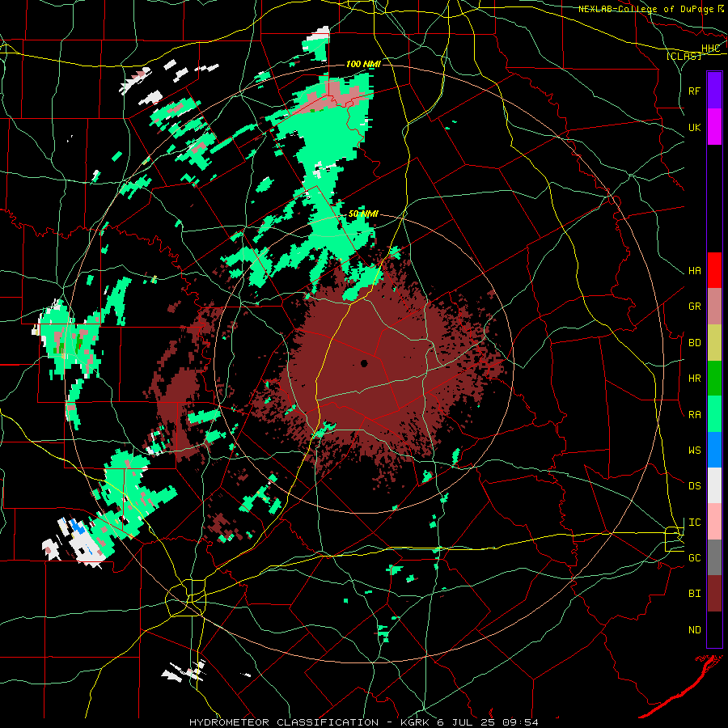Click the IC legend label
Screen dimensions: 728x728
(x=694, y=523)
